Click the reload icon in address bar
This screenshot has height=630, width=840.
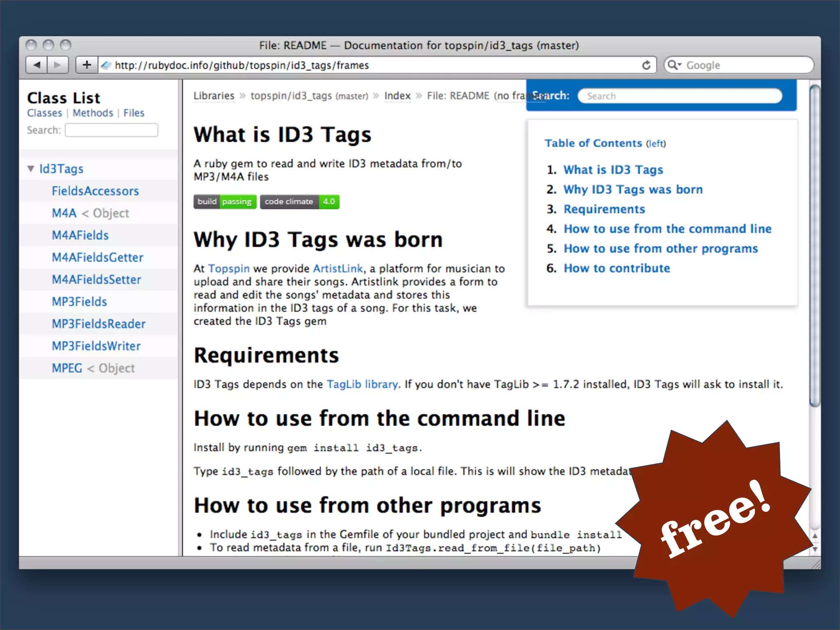point(646,65)
